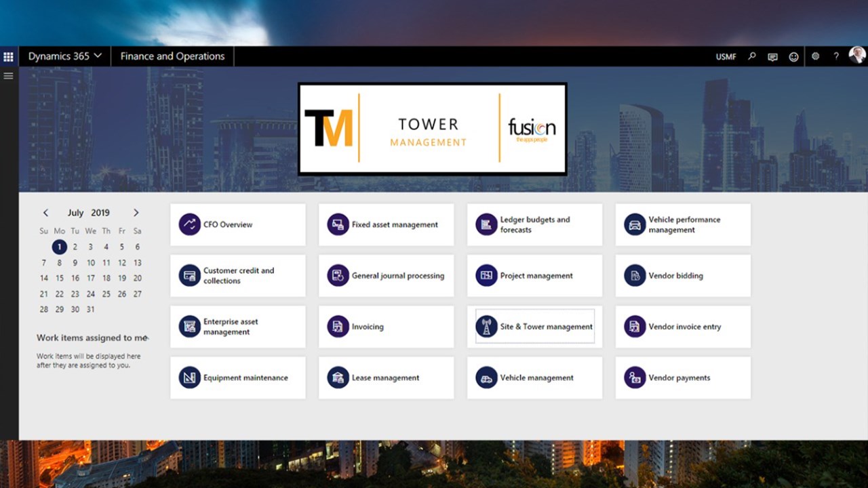The height and width of the screenshot is (488, 868).
Task: Open the app launcher waffle icon
Action: [8, 57]
